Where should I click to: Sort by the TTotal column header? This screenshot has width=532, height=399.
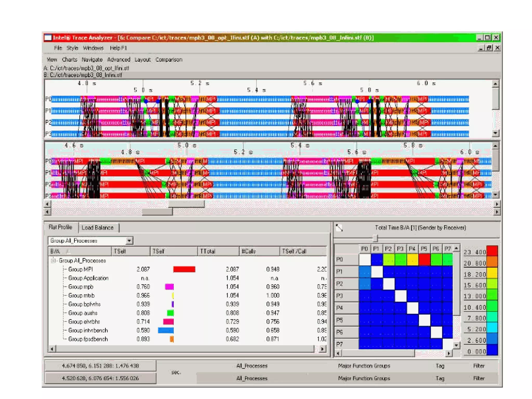[x=218, y=251]
